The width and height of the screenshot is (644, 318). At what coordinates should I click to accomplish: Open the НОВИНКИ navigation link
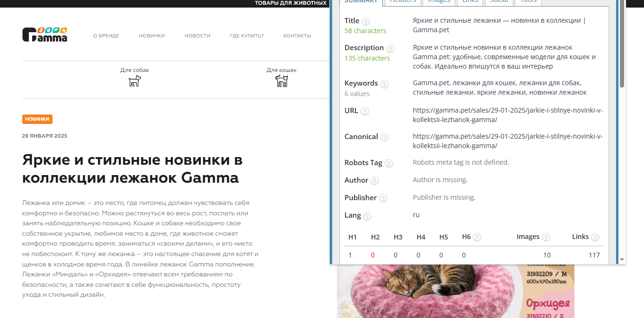tap(152, 36)
